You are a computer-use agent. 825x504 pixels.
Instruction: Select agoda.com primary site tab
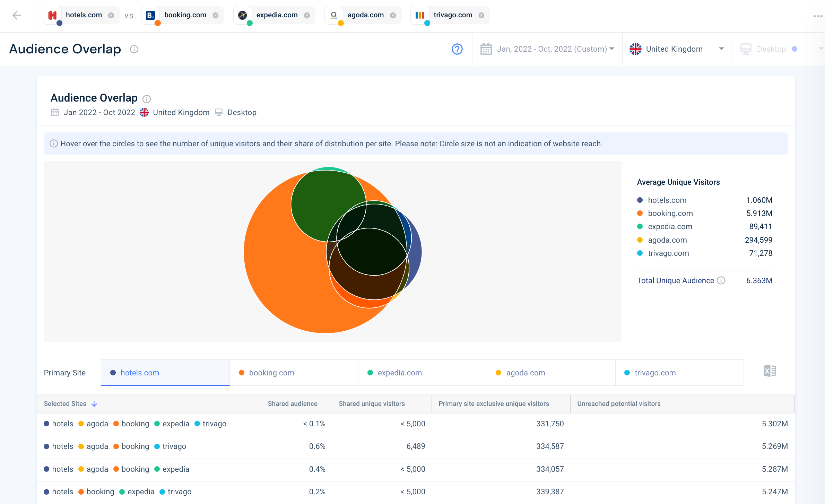click(551, 373)
